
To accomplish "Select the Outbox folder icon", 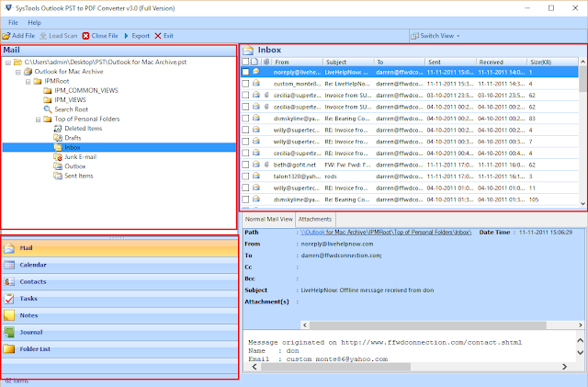I will (58, 166).
